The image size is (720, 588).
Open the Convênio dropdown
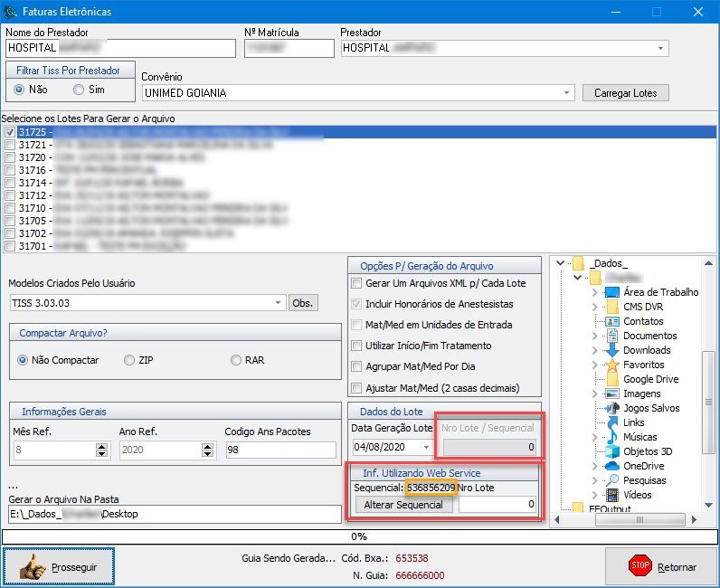point(567,92)
